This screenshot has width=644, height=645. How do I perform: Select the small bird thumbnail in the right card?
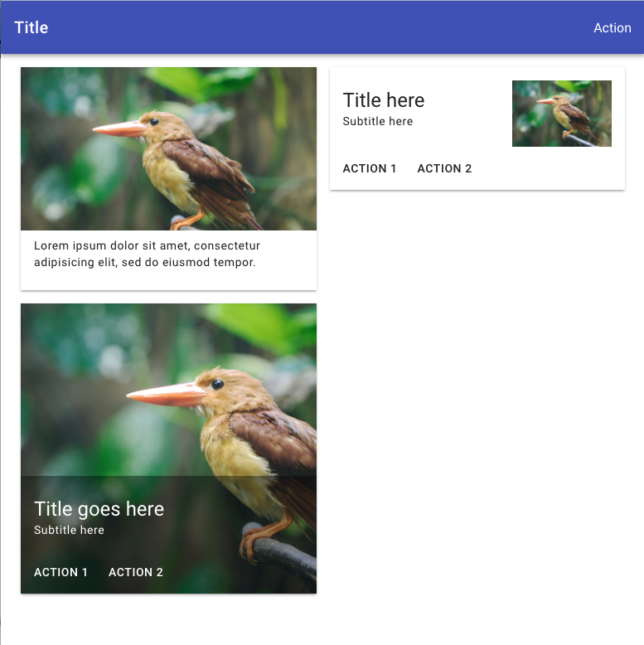tap(562, 114)
